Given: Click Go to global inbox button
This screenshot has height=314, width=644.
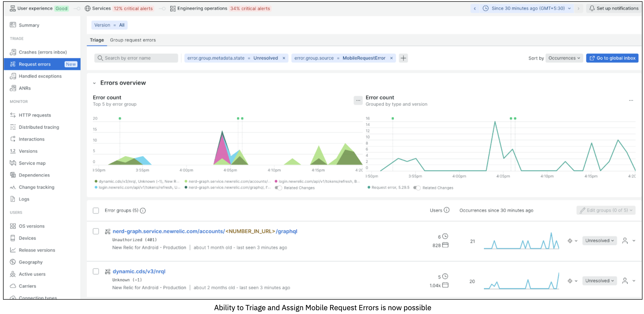Looking at the screenshot, I should pyautogui.click(x=612, y=58).
